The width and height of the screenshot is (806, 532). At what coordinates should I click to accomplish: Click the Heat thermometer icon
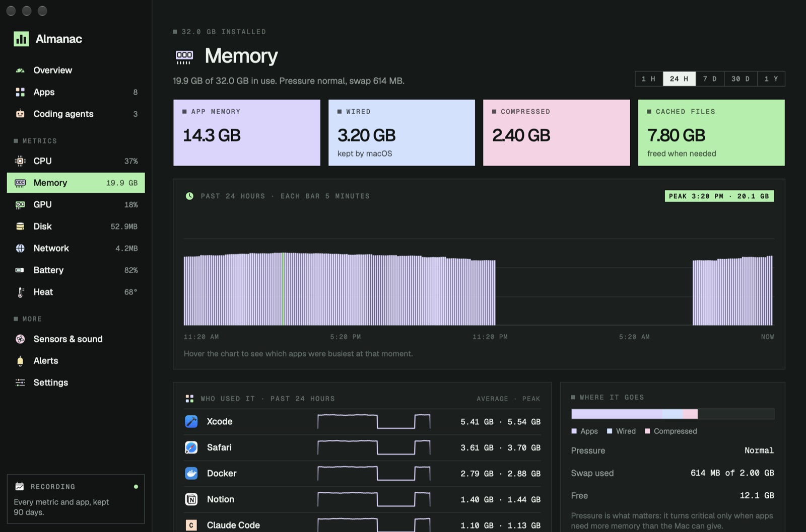(x=20, y=292)
